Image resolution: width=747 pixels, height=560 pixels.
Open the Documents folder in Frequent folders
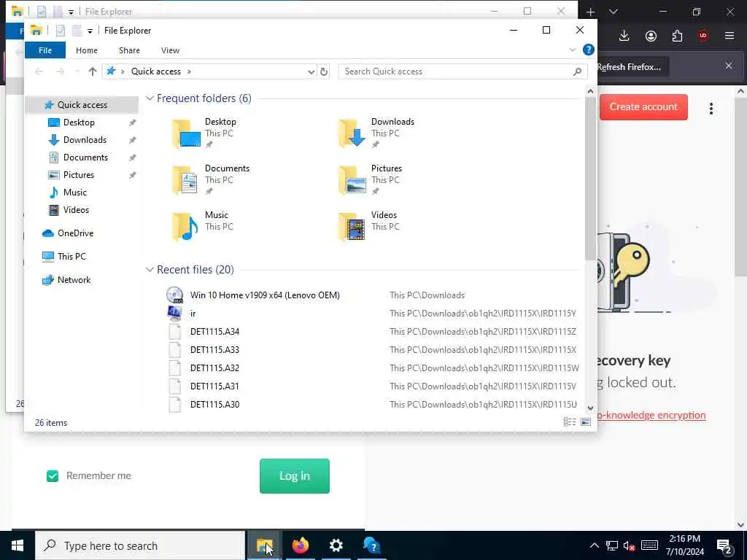coord(211,179)
